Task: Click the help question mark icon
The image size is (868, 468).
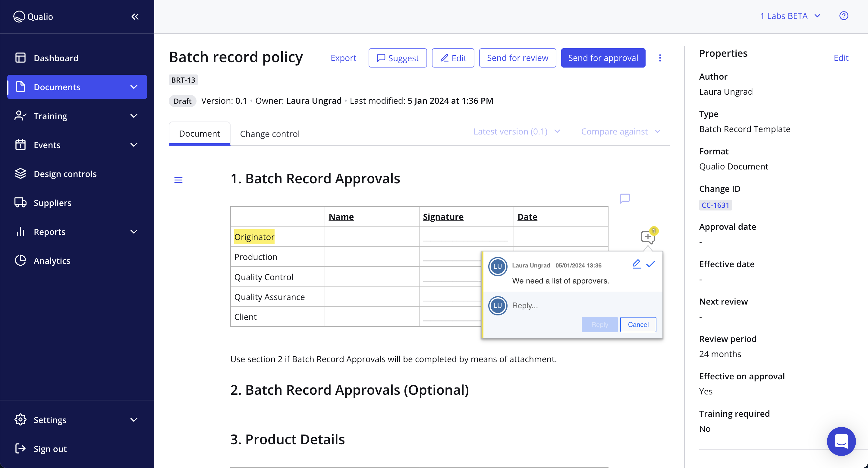Action: click(843, 15)
